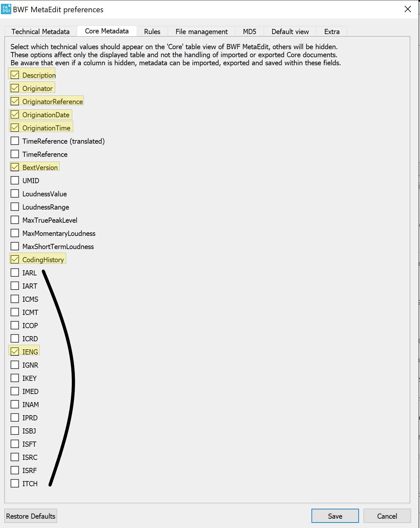Viewport: 420px width, 528px height.
Task: Uncheck OriginationDate
Action: pyautogui.click(x=15, y=114)
